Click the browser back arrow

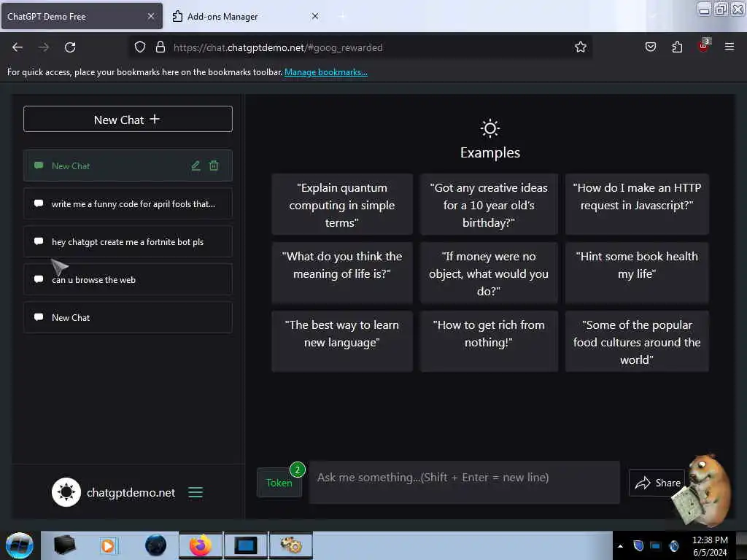18,47
